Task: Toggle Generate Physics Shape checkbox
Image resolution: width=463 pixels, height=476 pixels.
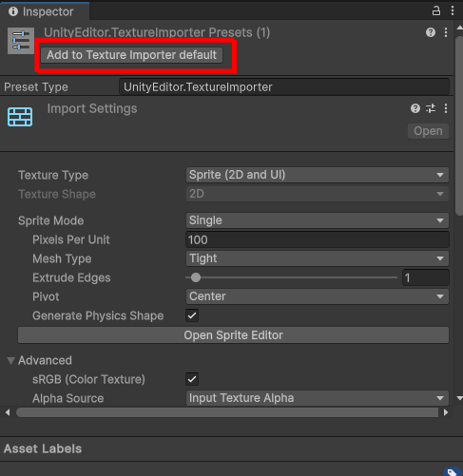Action: [192, 315]
